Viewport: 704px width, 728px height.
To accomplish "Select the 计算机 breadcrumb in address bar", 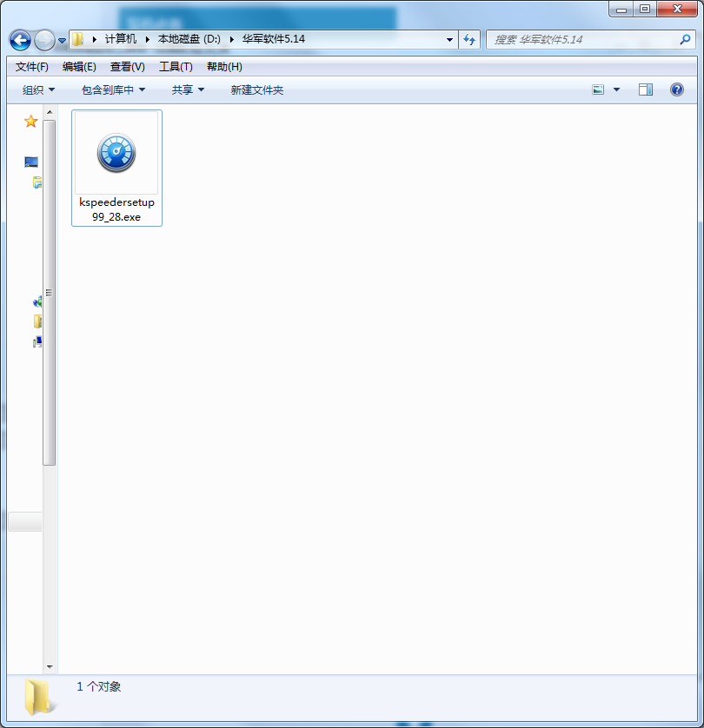I will 120,39.
